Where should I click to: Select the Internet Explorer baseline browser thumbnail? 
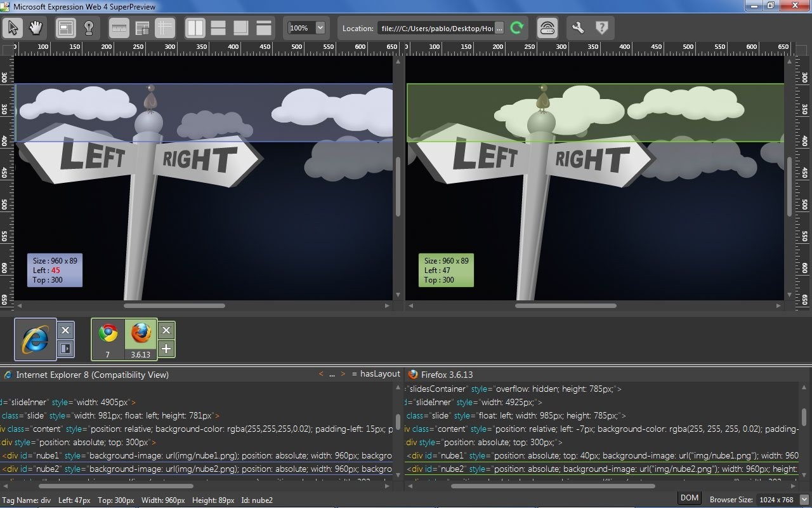point(35,339)
